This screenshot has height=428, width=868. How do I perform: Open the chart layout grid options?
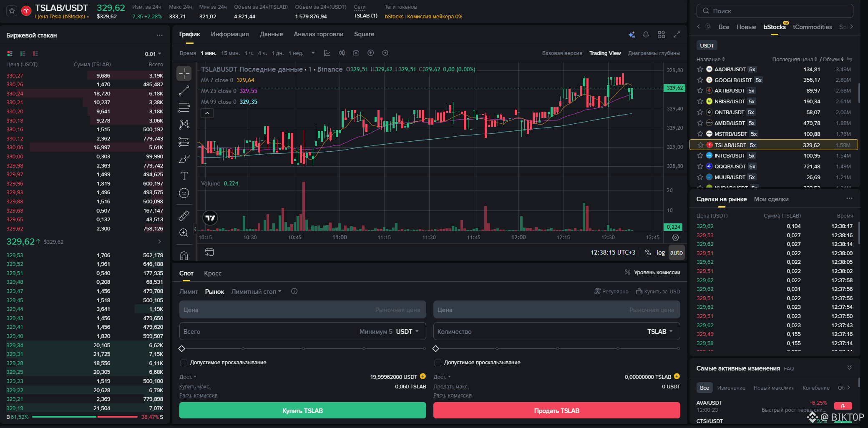coord(662,35)
